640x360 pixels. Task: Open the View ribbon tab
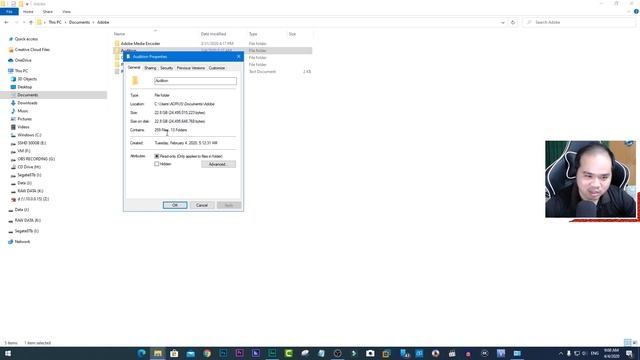pyautogui.click(x=66, y=11)
